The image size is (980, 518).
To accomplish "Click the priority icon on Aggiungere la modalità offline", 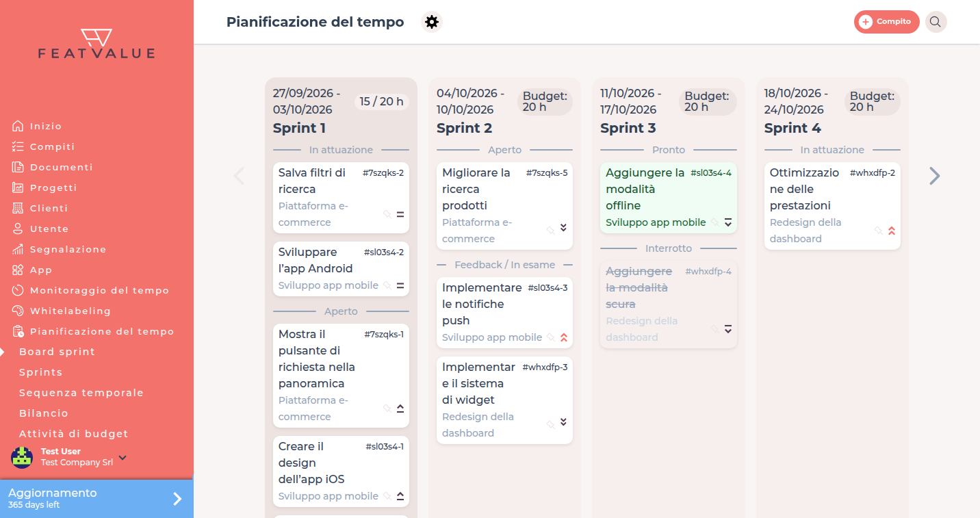I will pyautogui.click(x=728, y=222).
